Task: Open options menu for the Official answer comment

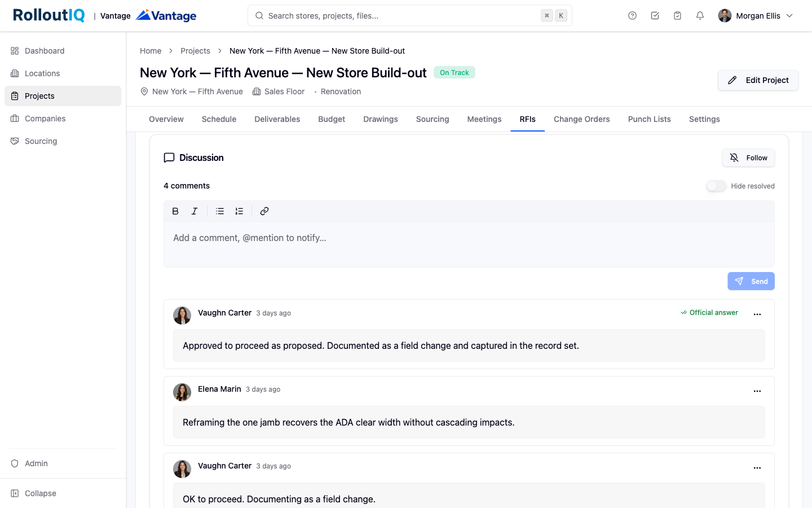Action: click(x=757, y=314)
